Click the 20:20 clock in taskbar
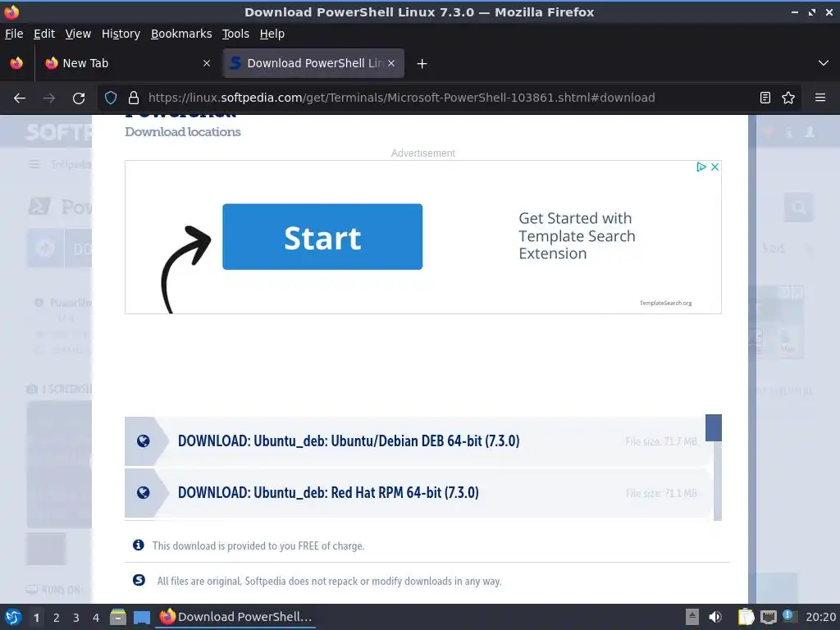840x630 pixels. pyautogui.click(x=820, y=617)
